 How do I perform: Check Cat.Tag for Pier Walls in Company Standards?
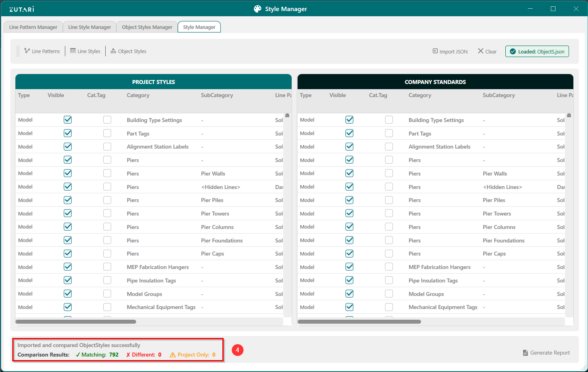click(389, 173)
